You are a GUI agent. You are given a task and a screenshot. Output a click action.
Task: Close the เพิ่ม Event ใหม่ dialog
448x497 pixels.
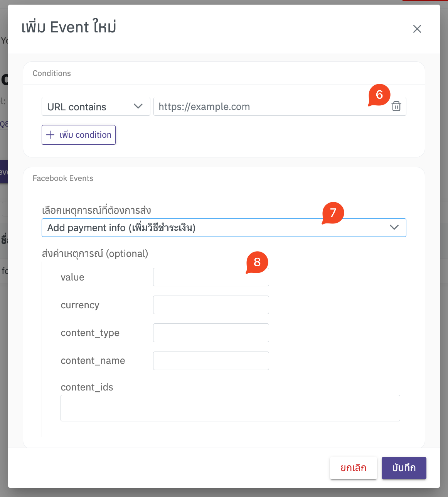coord(417,29)
